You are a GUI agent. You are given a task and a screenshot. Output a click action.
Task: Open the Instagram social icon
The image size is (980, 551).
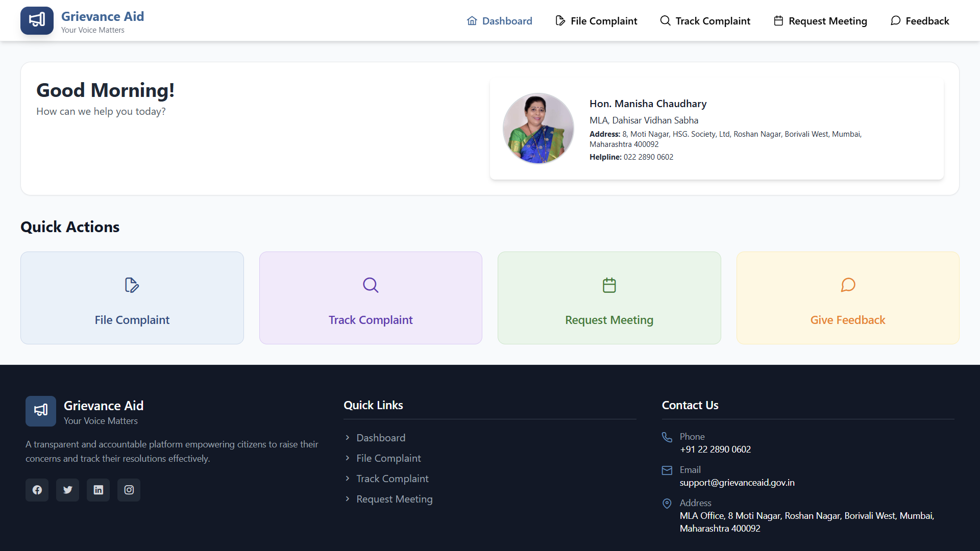click(129, 490)
